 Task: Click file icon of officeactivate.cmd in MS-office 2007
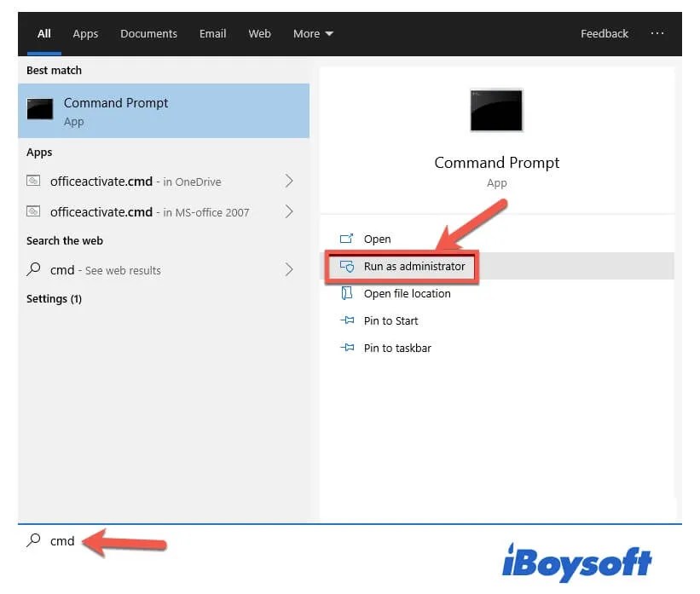pyautogui.click(x=33, y=211)
